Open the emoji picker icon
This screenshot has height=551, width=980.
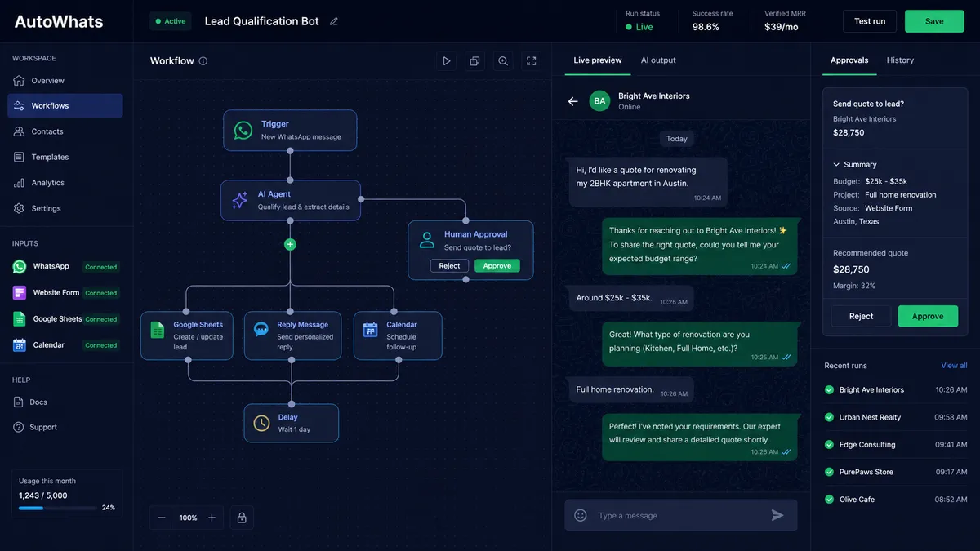(581, 515)
